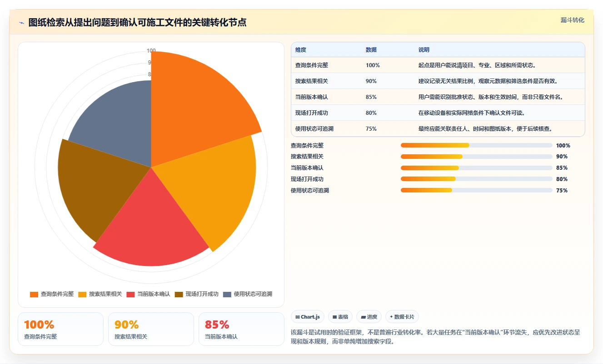Click description starting 起点是用户能说清项目
This screenshot has width=603, height=364.
pyautogui.click(x=477, y=65)
